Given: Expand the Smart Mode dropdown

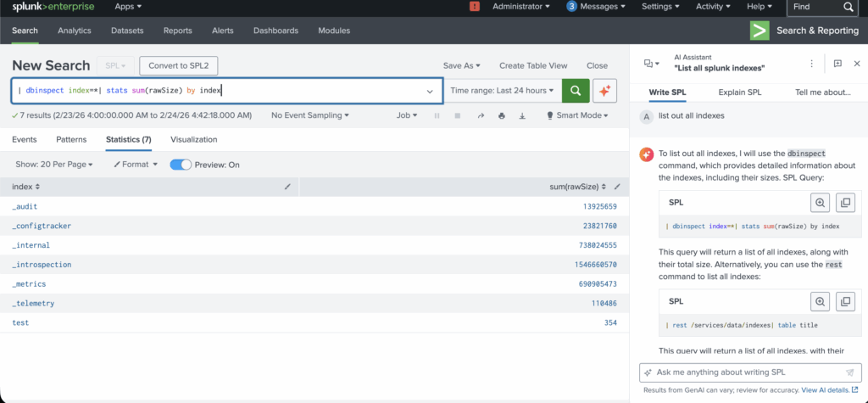Looking at the screenshot, I should 578,115.
